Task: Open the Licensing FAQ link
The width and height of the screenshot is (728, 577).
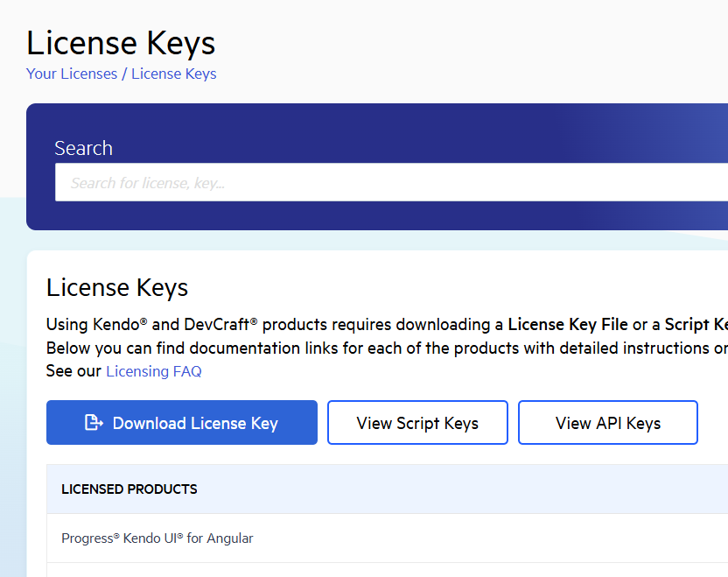Action: tap(154, 371)
